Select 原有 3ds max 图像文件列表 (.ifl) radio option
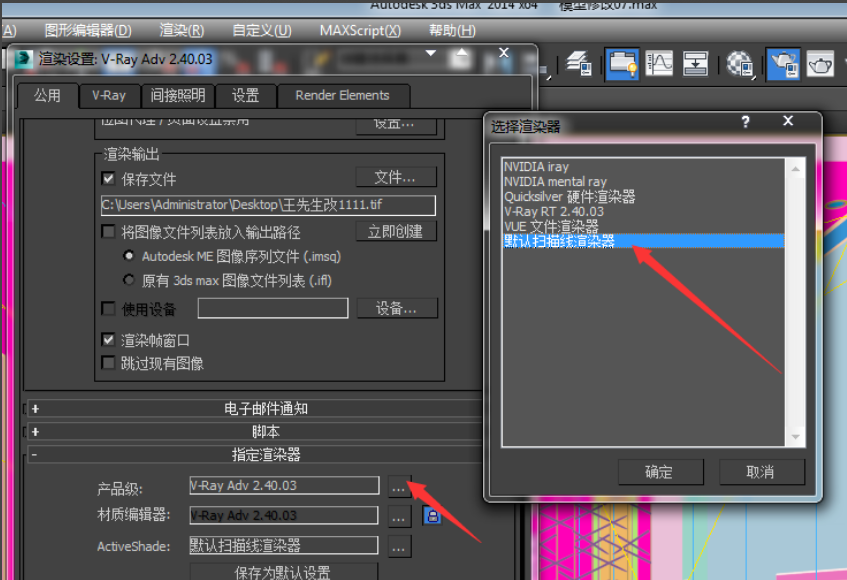 coord(129,279)
